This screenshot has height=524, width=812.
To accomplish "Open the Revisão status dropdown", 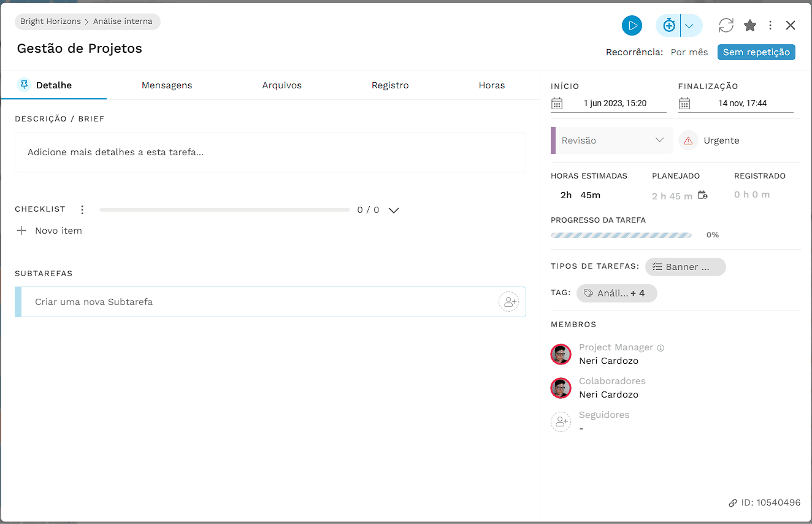I will click(612, 141).
